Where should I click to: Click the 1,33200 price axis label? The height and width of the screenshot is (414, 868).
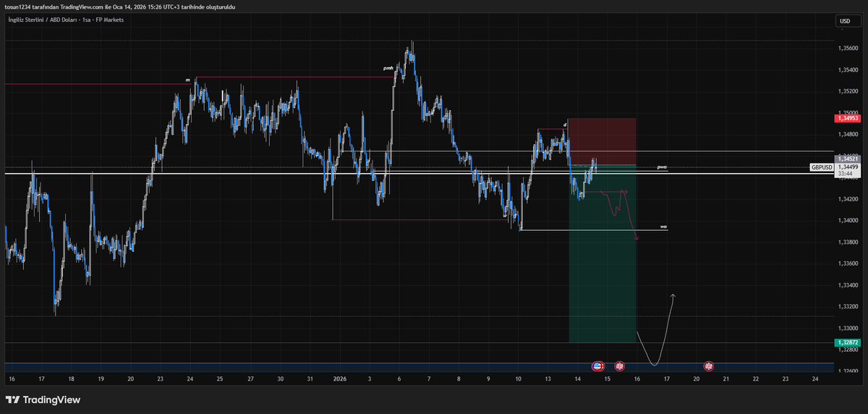tap(848, 307)
